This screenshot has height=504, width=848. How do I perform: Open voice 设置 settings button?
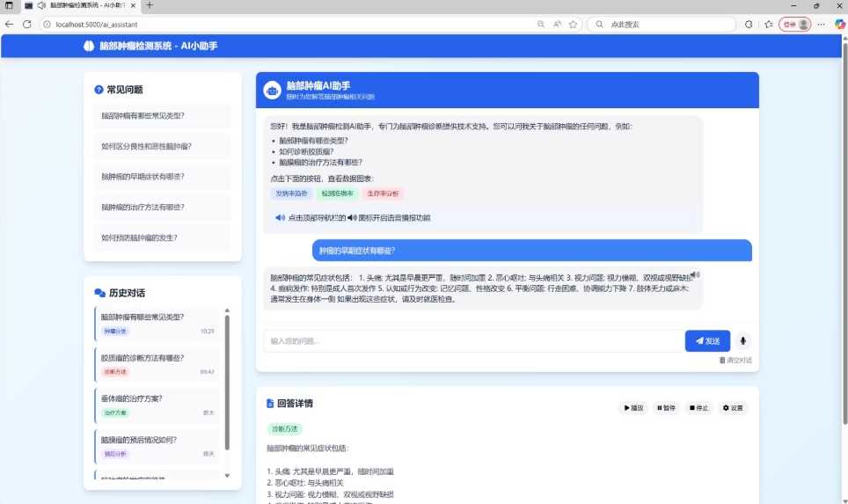[733, 408]
